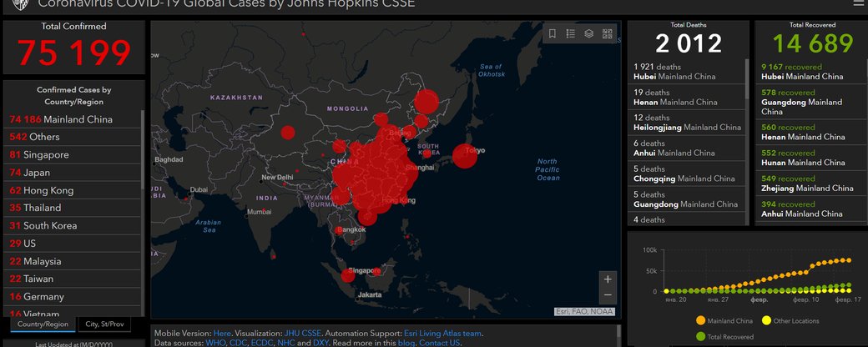Click the Singapore case circle on the map
Image resolution: width=868 pixels, height=347 pixels.
(x=348, y=275)
